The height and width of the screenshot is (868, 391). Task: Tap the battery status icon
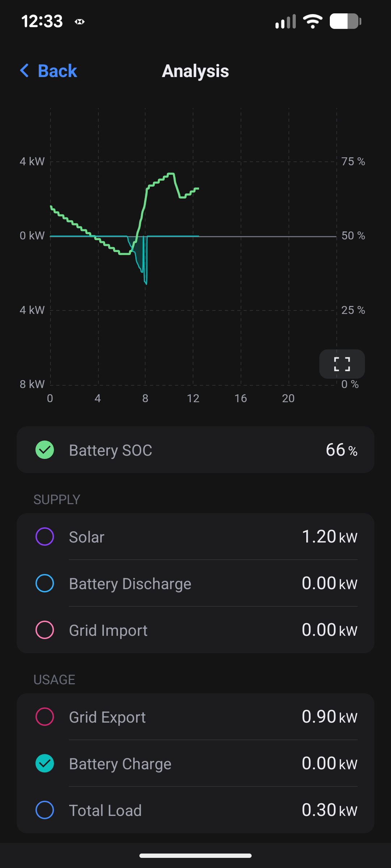point(346,21)
